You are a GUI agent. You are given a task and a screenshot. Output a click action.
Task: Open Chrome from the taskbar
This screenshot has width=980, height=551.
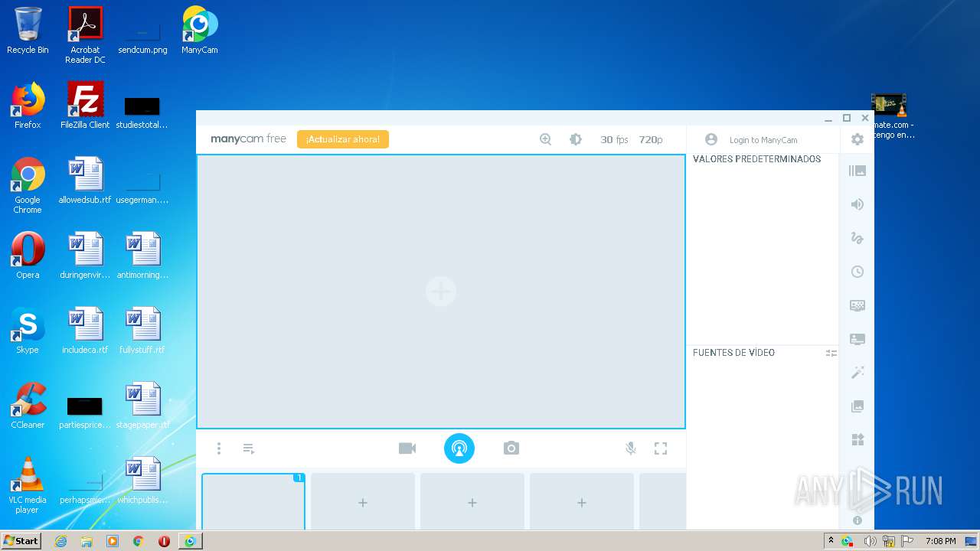pos(138,541)
